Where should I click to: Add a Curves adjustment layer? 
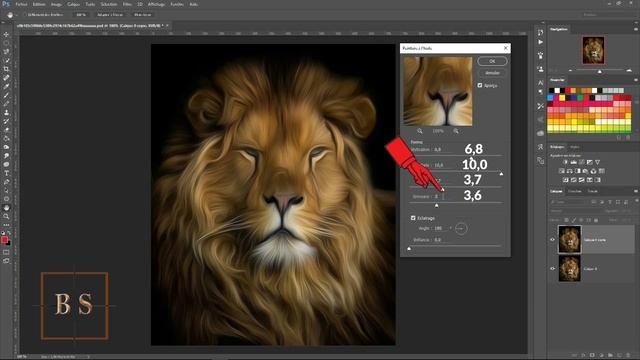tap(582, 162)
